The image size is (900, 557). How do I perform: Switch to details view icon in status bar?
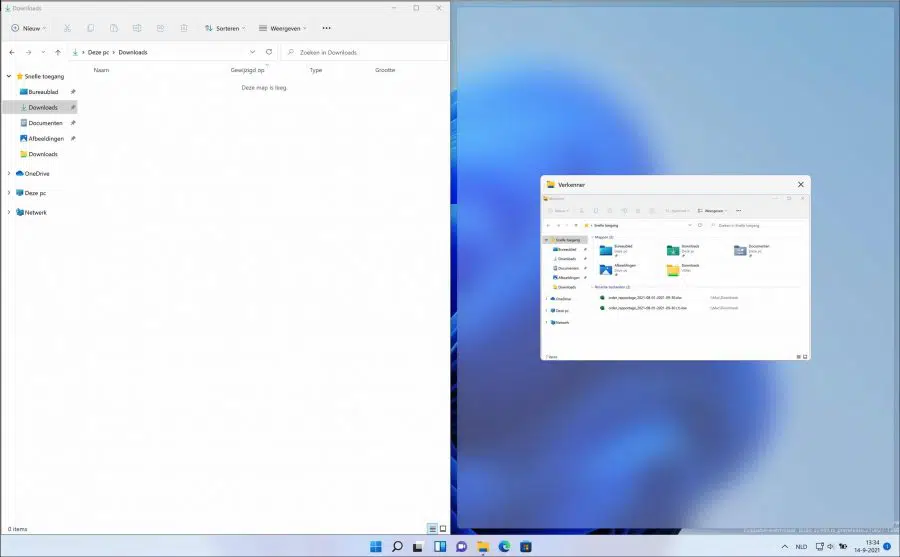coord(433,529)
